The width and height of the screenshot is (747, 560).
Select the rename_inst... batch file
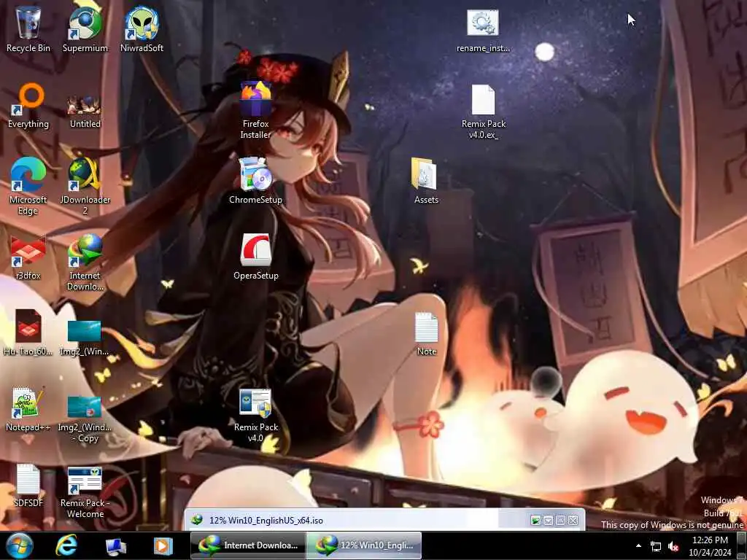(x=483, y=31)
